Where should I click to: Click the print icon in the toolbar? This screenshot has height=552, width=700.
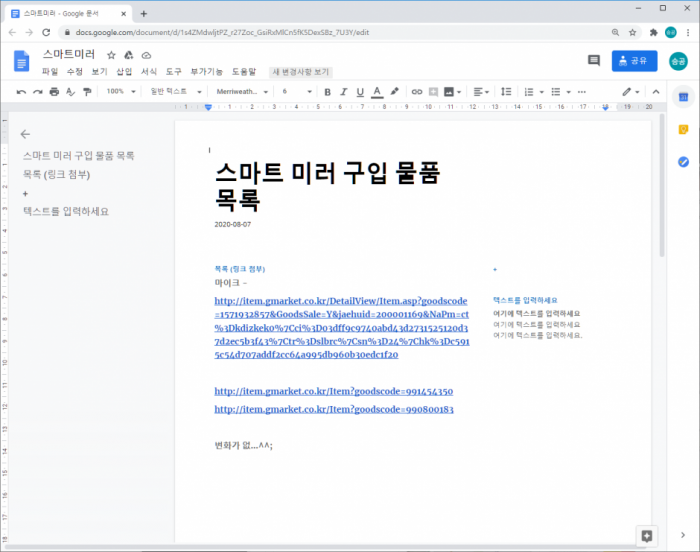click(x=54, y=91)
